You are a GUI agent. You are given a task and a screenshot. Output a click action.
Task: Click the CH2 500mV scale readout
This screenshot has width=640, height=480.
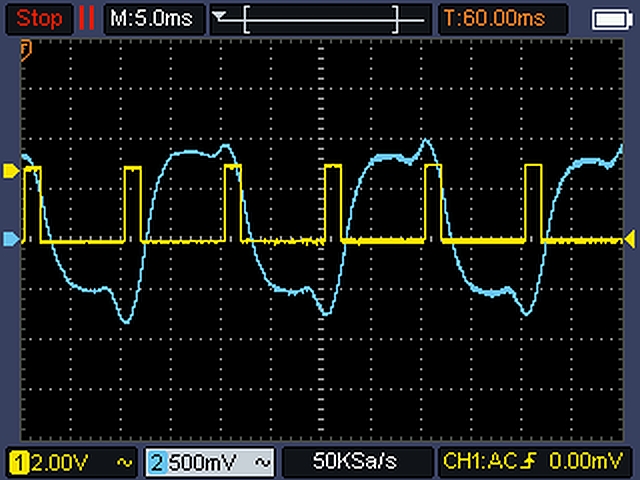pyautogui.click(x=202, y=463)
